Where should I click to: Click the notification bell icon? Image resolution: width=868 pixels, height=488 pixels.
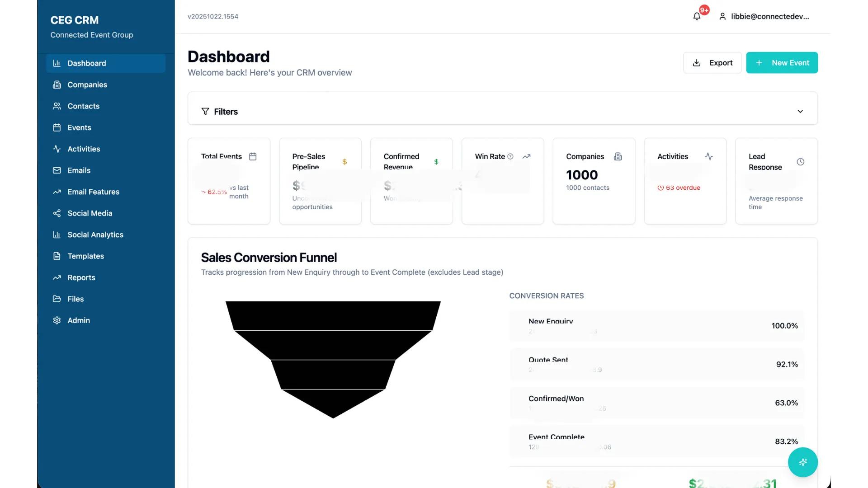click(697, 17)
